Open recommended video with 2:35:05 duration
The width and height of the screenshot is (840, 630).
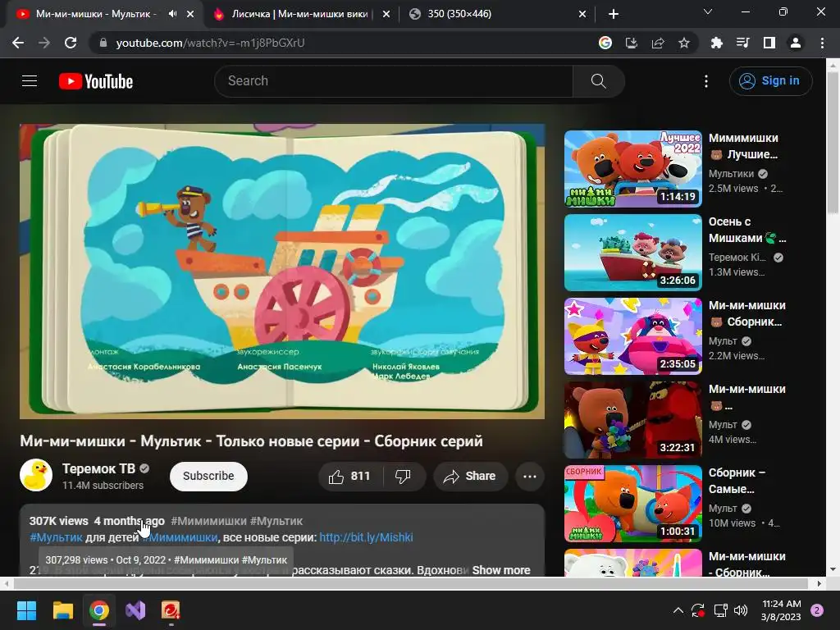pyautogui.click(x=632, y=336)
